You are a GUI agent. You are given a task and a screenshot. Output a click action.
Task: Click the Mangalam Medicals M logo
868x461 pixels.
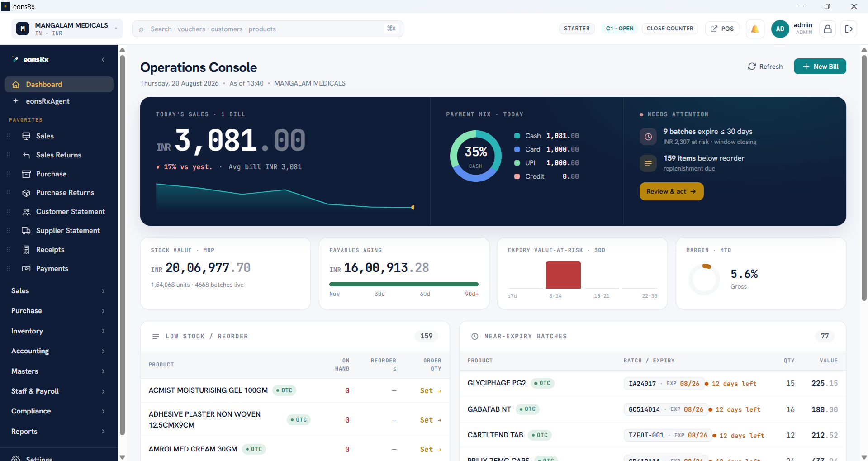(x=23, y=29)
